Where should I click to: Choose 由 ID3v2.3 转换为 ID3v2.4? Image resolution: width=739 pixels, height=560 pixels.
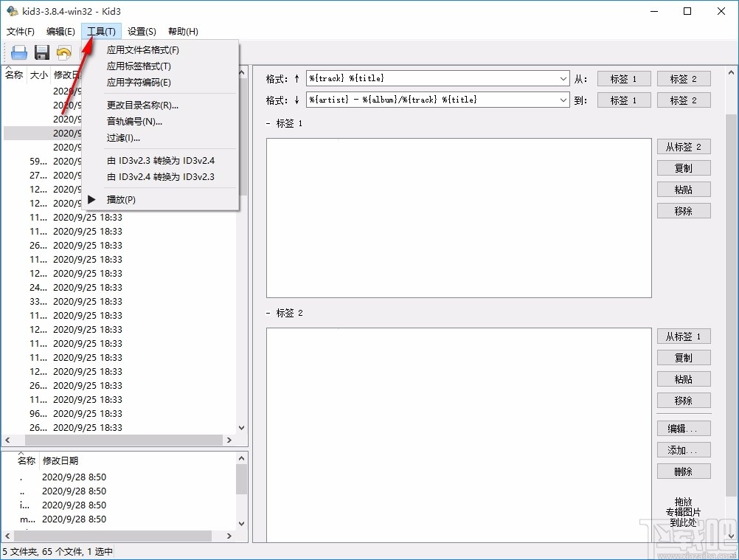162,161
